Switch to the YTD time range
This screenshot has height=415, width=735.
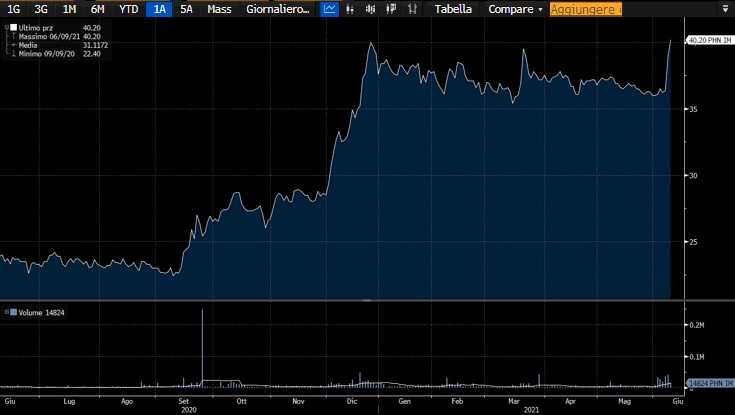[x=128, y=9]
